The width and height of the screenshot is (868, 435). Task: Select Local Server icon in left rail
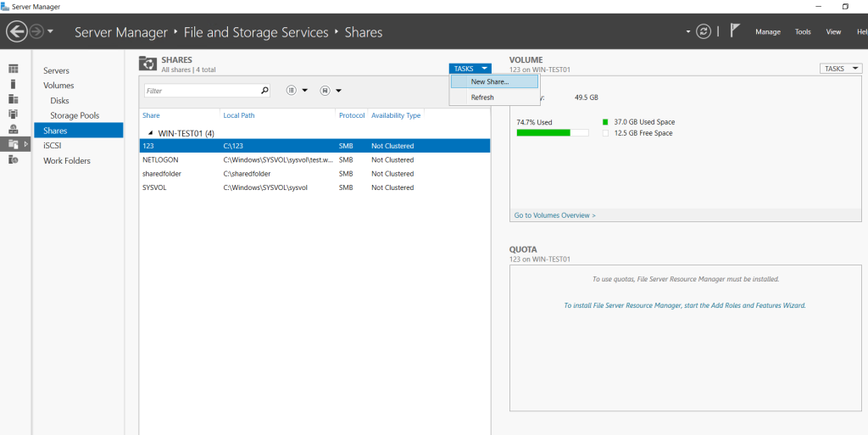(14, 84)
